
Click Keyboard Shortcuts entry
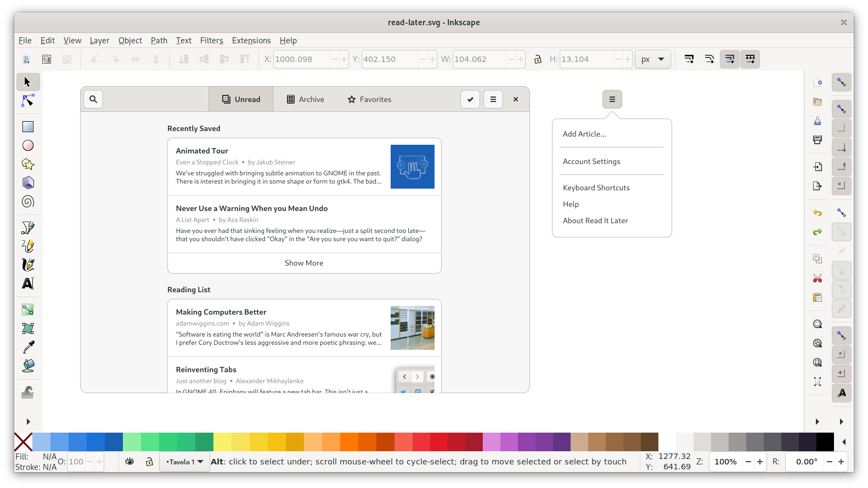coord(596,188)
